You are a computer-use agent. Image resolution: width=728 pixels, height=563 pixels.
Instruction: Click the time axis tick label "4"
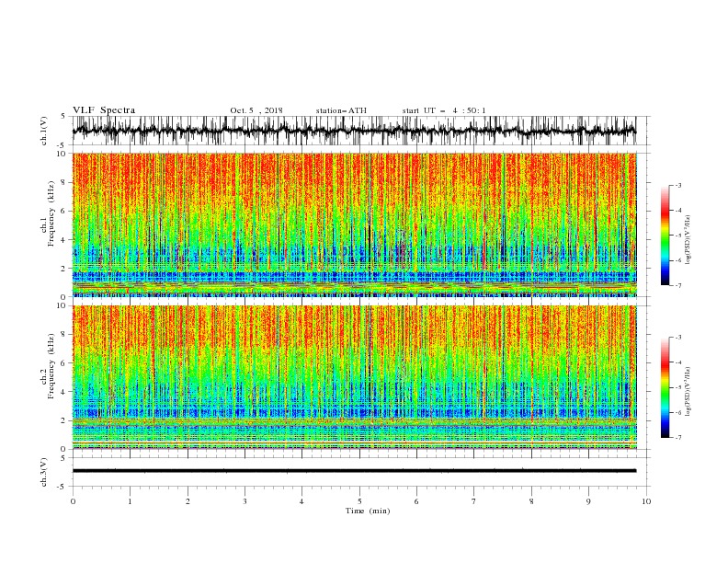(x=301, y=501)
